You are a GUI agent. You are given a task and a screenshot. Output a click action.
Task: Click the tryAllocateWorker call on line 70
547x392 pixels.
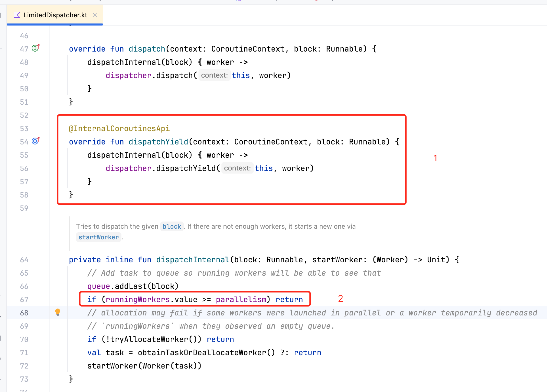pyautogui.click(x=150, y=339)
